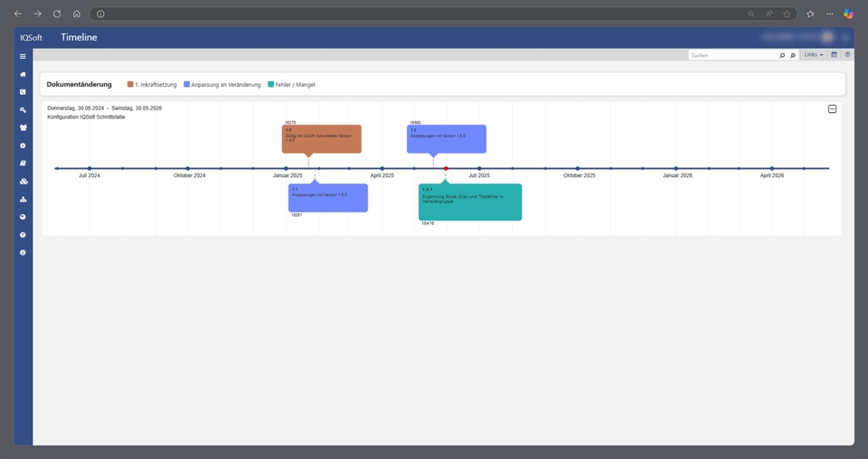The image size is (868, 459).
Task: Click the read aloud icon in the address bar
Action: [769, 14]
